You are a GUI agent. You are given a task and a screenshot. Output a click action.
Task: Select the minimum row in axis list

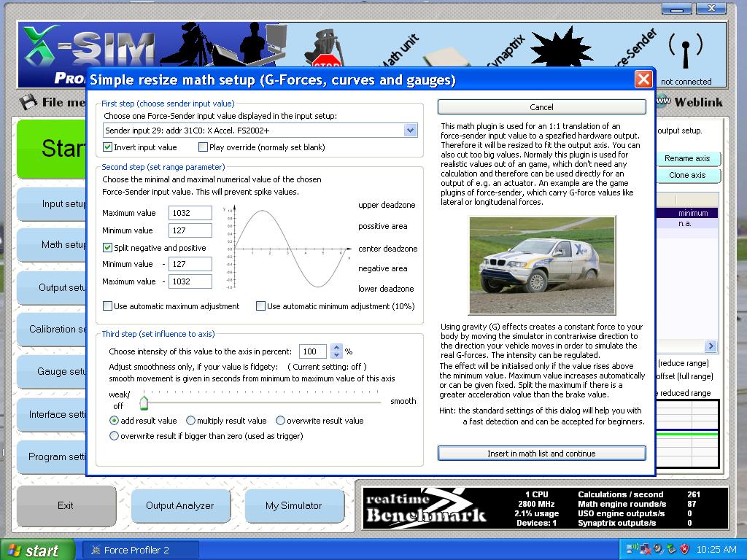(x=687, y=213)
